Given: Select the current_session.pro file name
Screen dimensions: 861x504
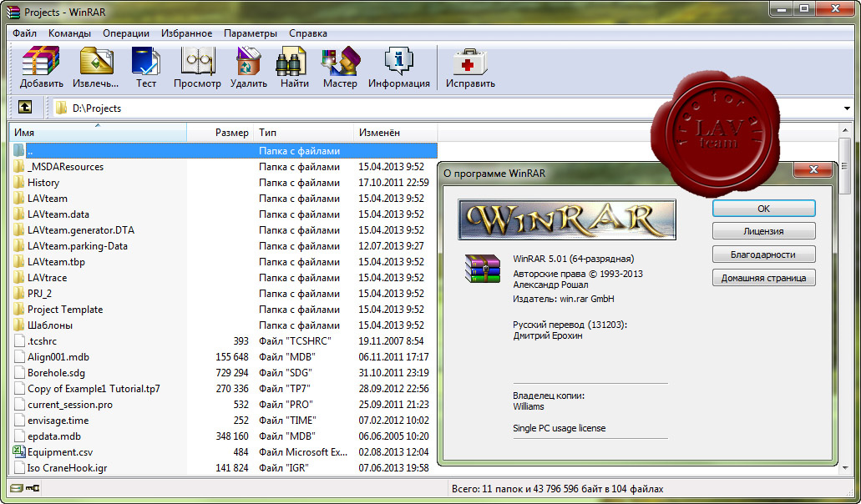Looking at the screenshot, I should coord(70,405).
